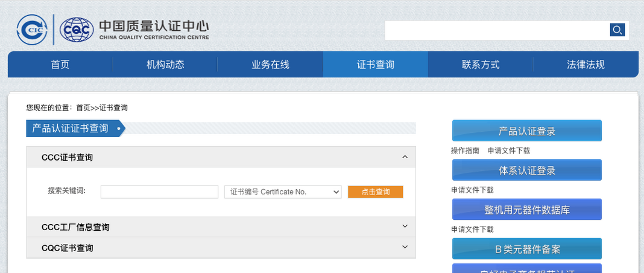Screen dimensions: 644x273
Task: Click the CIC circular logo
Action: click(x=32, y=30)
